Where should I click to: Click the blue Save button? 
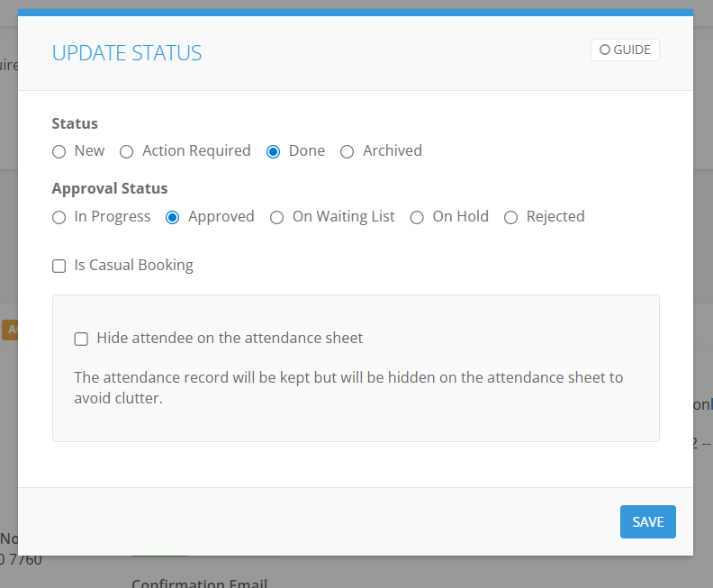click(647, 522)
